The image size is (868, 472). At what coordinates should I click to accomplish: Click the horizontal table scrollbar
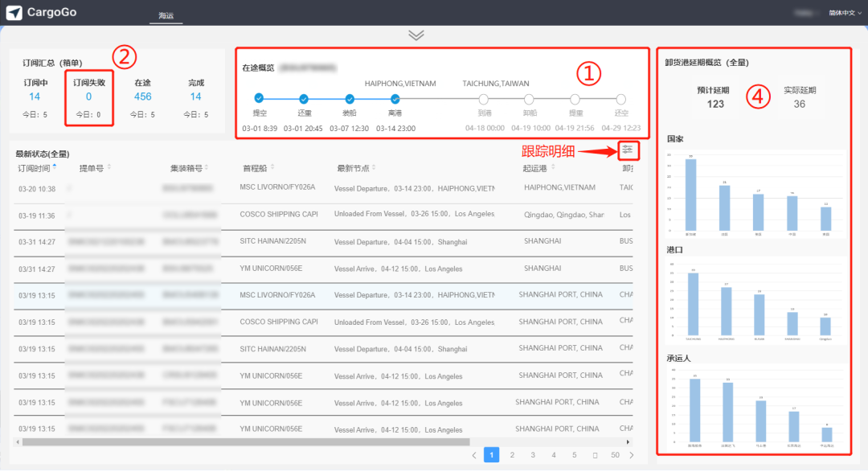(x=247, y=442)
